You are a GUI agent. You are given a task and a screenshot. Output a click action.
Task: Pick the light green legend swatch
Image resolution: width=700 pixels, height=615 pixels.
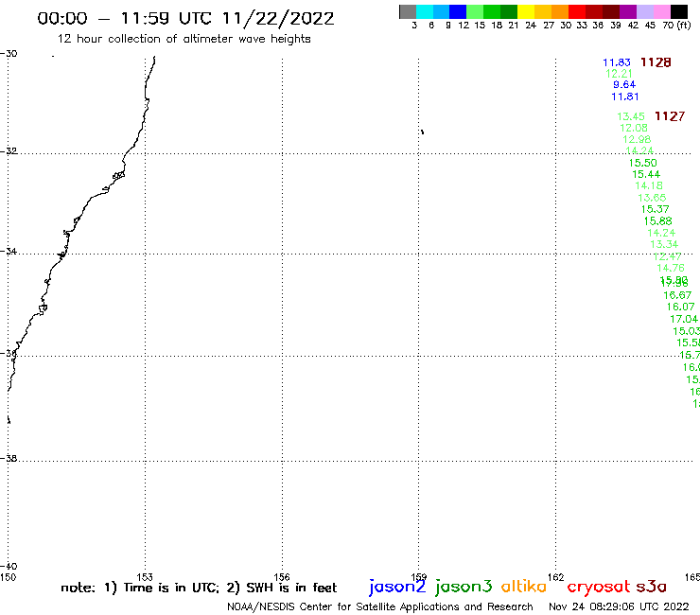[x=475, y=11]
